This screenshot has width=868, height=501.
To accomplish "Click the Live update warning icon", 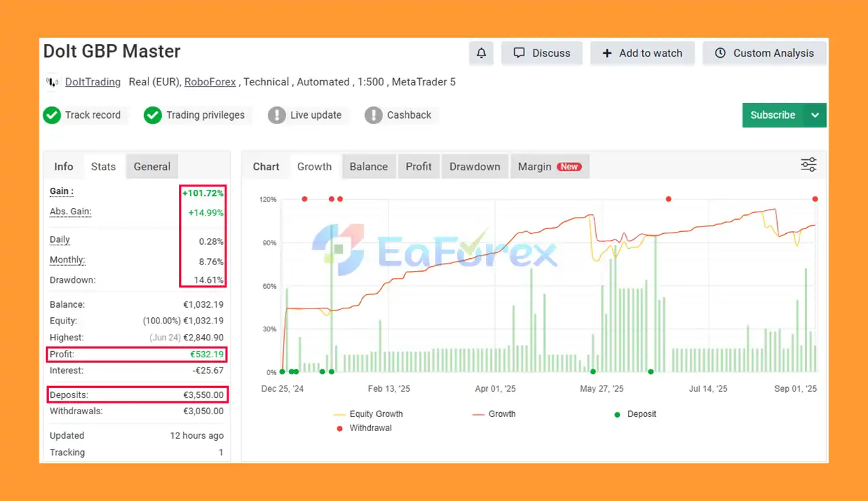I will pyautogui.click(x=277, y=115).
